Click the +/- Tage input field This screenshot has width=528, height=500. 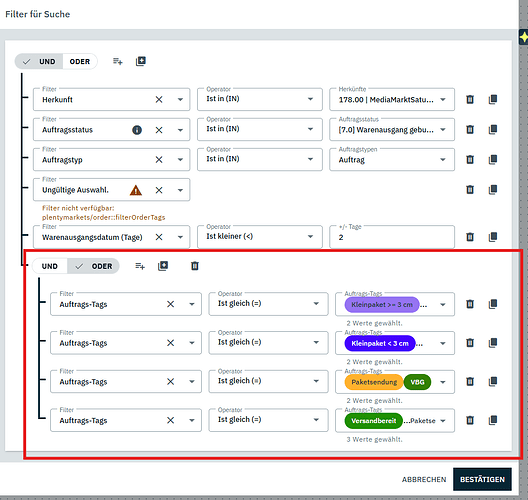coord(392,237)
